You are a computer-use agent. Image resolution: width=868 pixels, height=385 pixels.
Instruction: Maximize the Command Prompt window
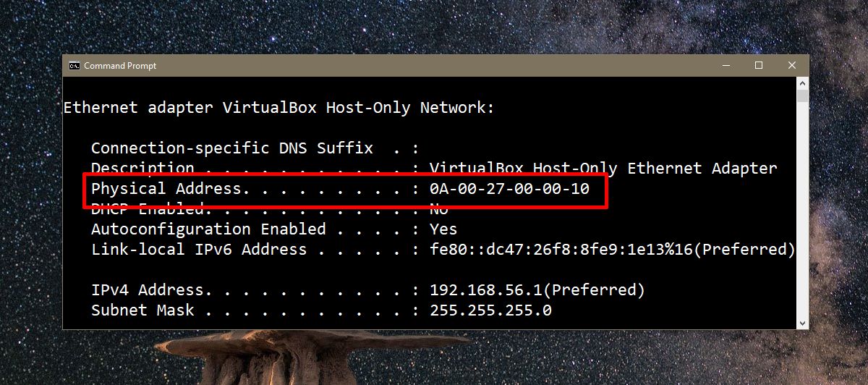[759, 66]
